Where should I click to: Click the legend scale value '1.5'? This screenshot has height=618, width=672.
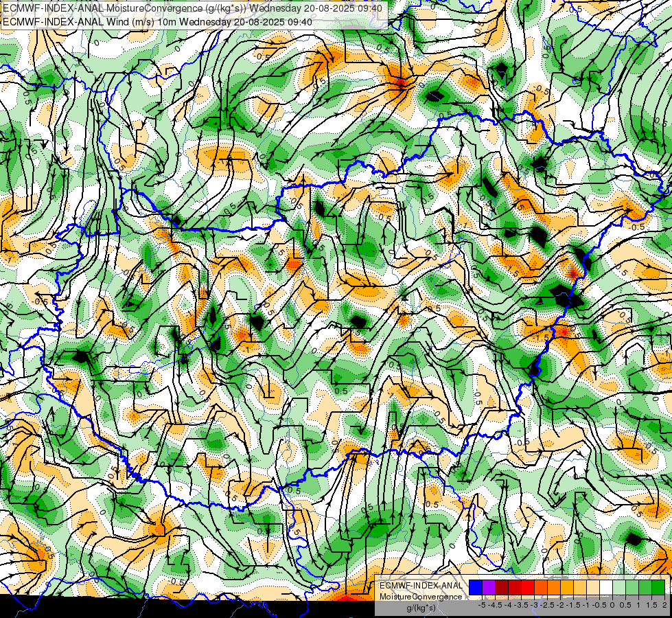pos(651,605)
